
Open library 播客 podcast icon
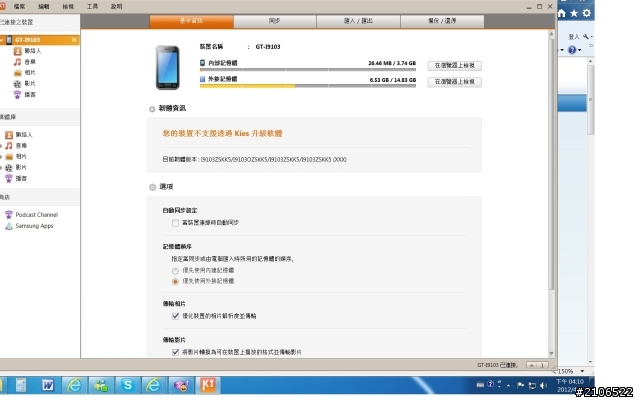pos(9,179)
